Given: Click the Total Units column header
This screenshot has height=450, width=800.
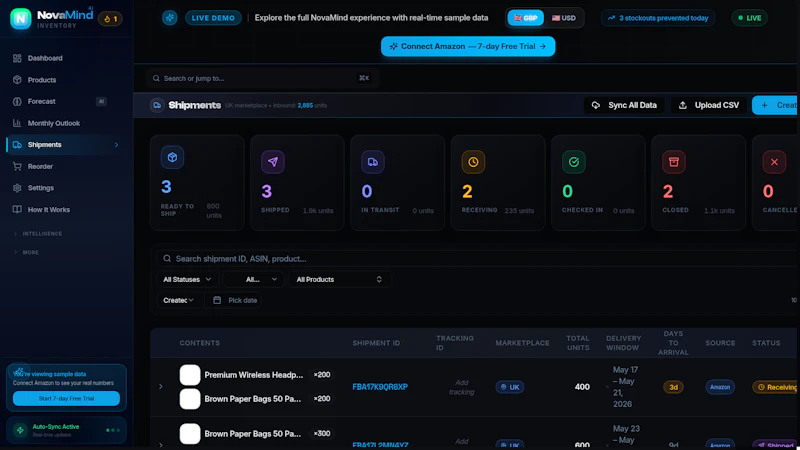Looking at the screenshot, I should (x=578, y=343).
